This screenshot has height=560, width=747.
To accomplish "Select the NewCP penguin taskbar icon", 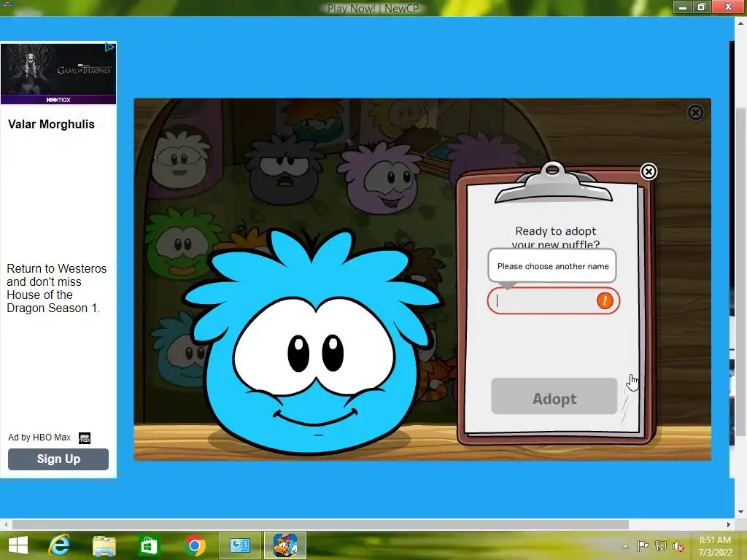I will point(285,545).
